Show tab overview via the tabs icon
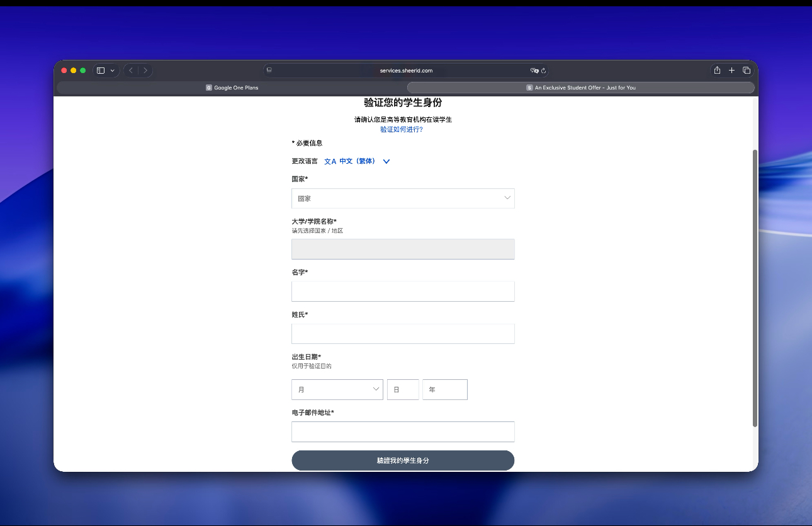This screenshot has height=526, width=812. point(747,71)
